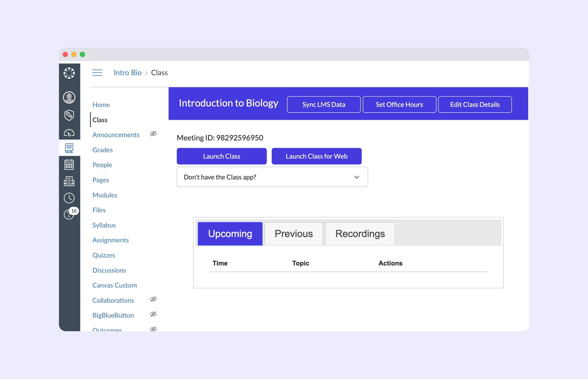Image resolution: width=588 pixels, height=379 pixels.
Task: Toggle visibility eye next to BigBlueButton
Action: (153, 315)
